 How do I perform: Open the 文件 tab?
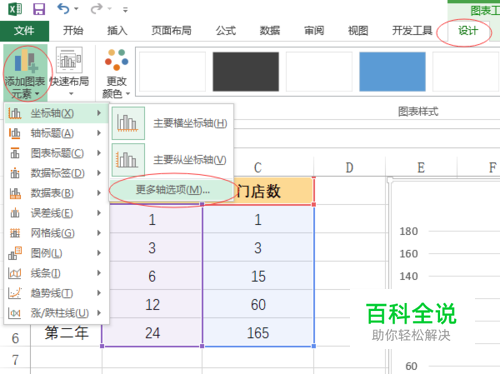pos(24,31)
